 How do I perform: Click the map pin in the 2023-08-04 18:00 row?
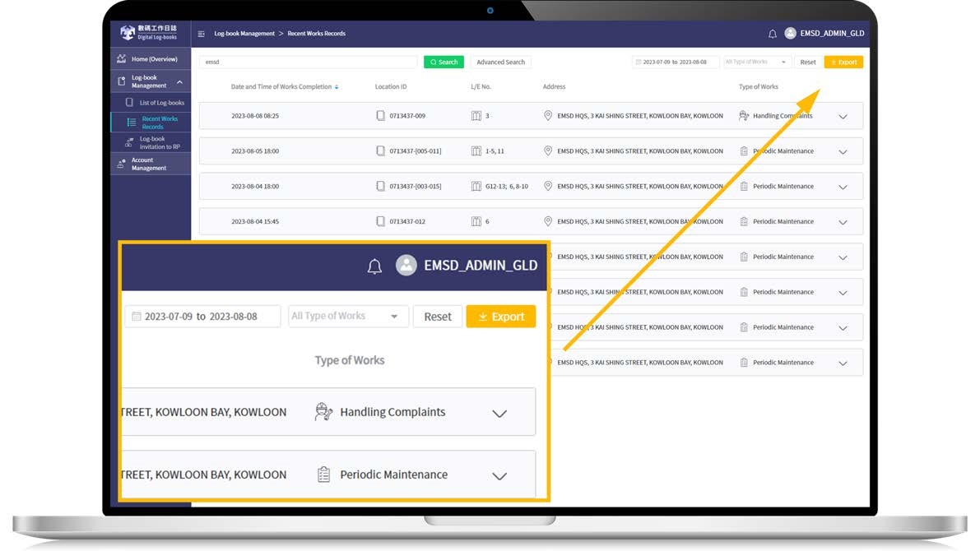548,187
